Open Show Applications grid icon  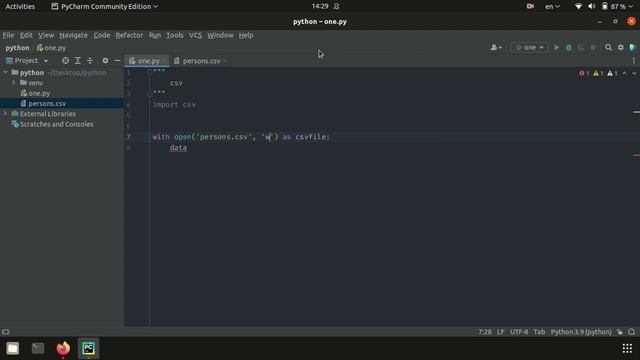pyautogui.click(x=627, y=348)
